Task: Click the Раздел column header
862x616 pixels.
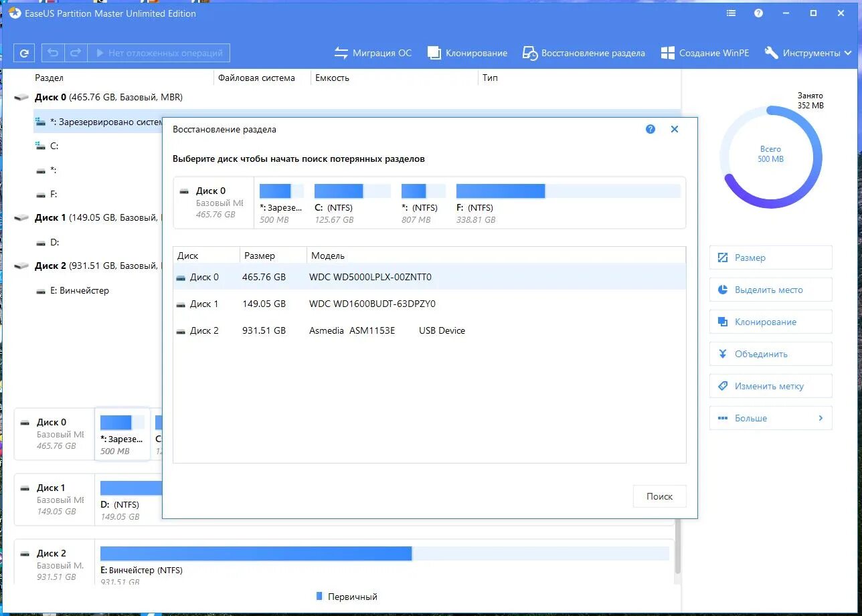Action: coord(49,78)
